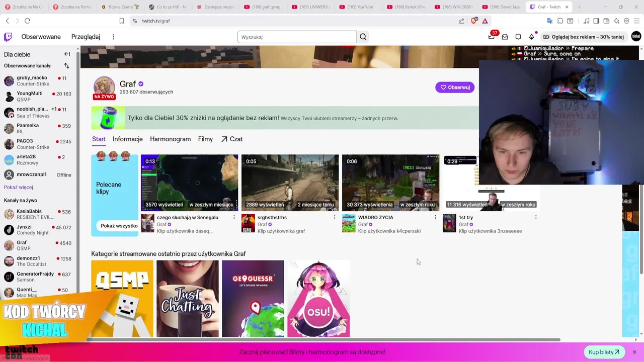Open Twitch notifications inbox with 37 badge
The image size is (644, 362).
[492, 37]
